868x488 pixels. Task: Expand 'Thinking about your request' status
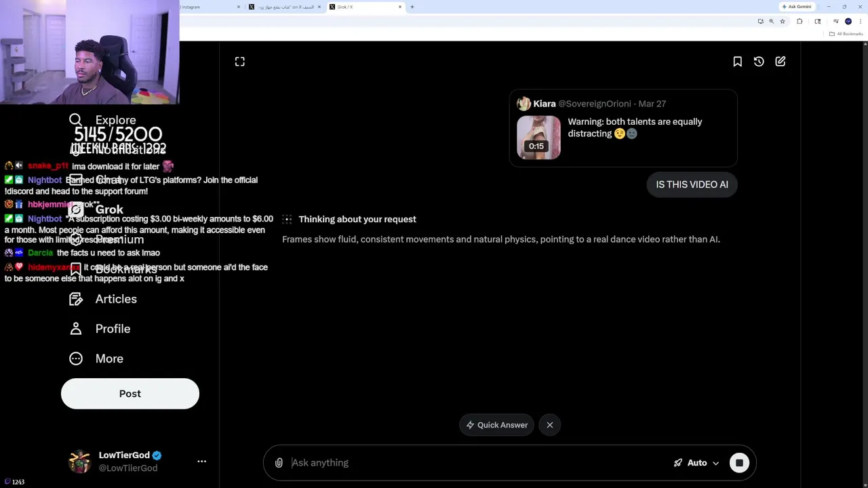pyautogui.click(x=357, y=219)
